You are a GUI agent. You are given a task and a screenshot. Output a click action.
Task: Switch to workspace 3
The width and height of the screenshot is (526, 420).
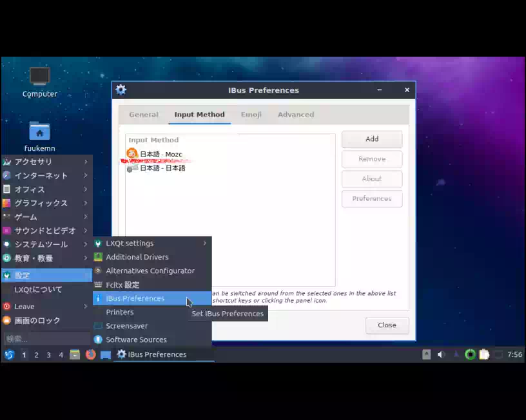(x=48, y=355)
